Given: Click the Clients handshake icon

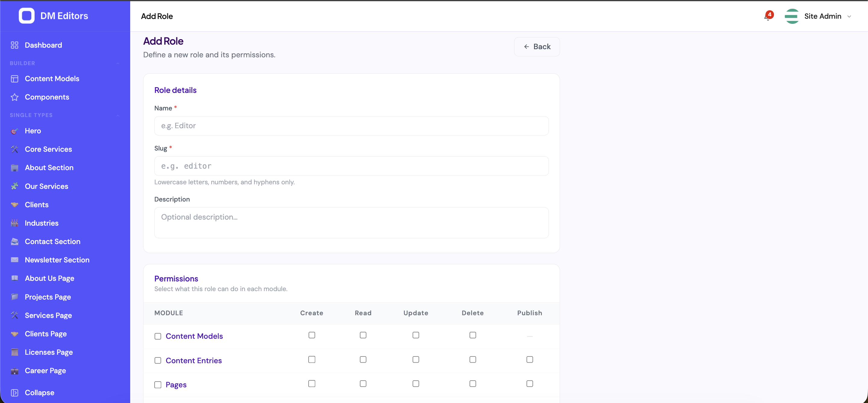Looking at the screenshot, I should pyautogui.click(x=14, y=205).
